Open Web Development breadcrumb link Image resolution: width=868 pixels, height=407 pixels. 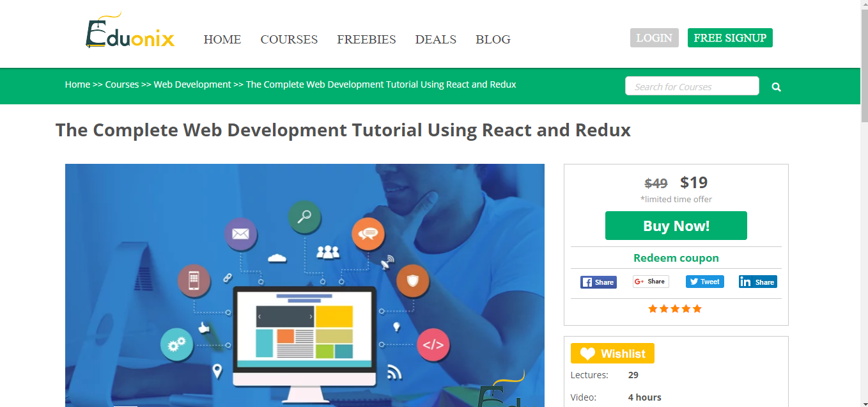192,84
